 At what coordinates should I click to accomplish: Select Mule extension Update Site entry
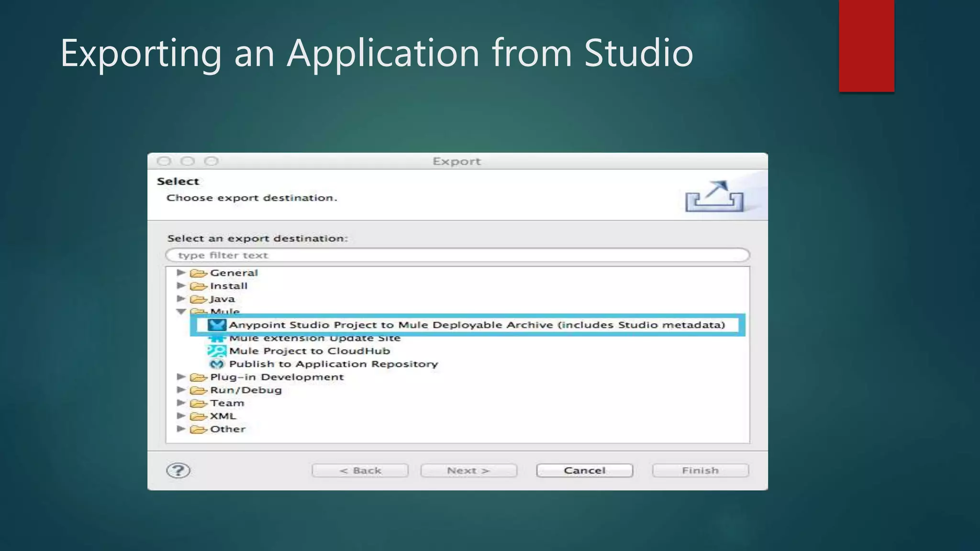click(x=315, y=338)
